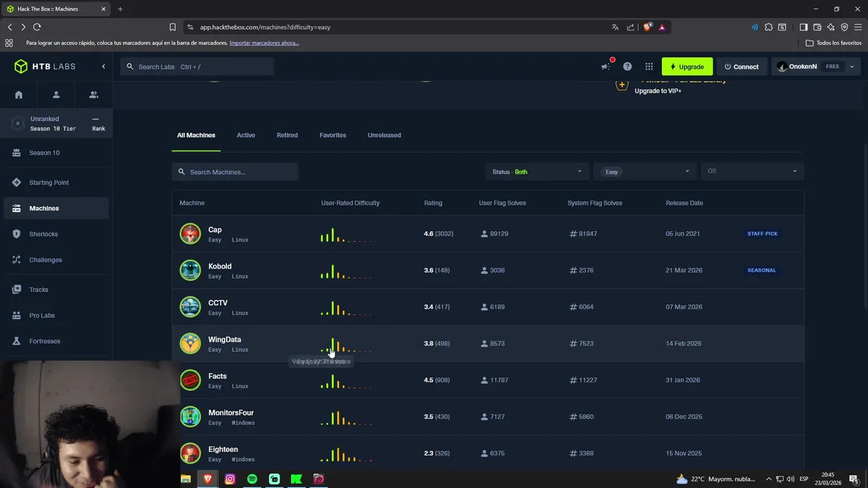Image resolution: width=868 pixels, height=488 pixels.
Task: Click the HTB Labs logo
Action: [x=45, y=66]
